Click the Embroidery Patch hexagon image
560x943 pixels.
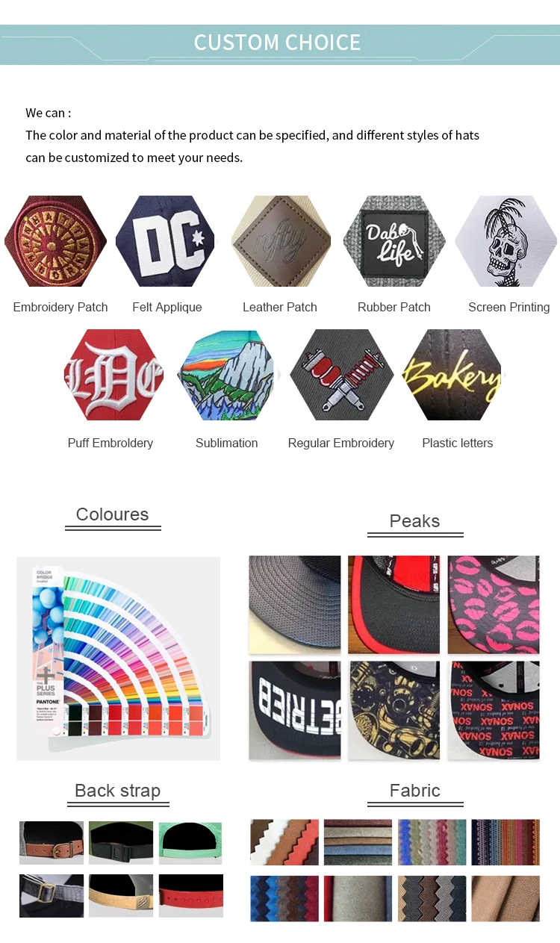coord(55,241)
